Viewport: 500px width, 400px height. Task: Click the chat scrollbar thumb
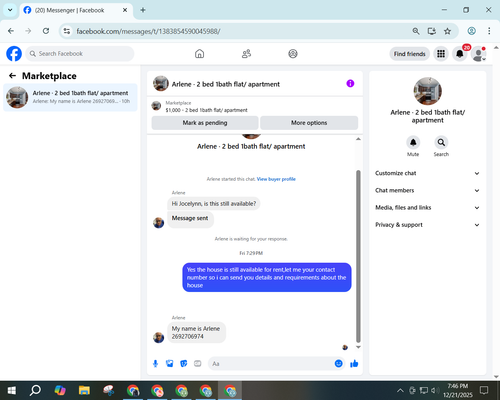[358, 256]
